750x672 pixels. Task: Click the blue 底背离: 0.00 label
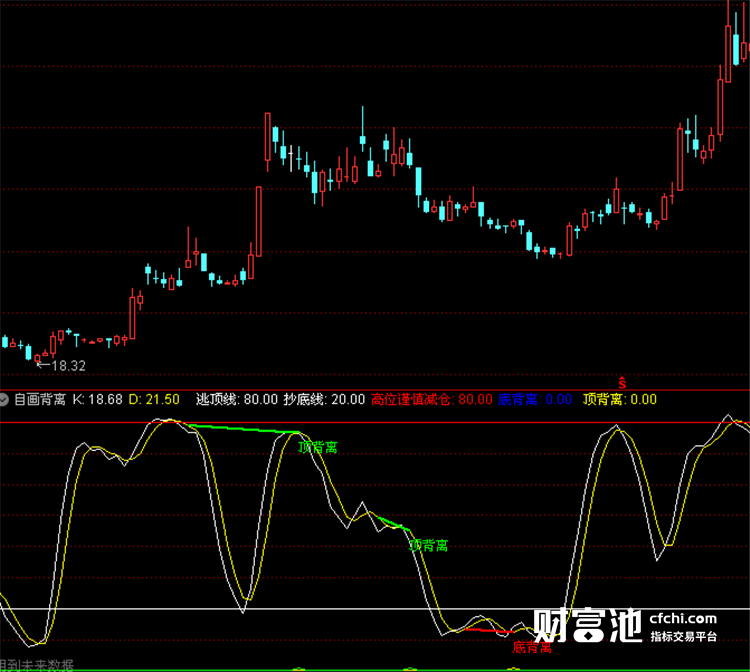[x=535, y=399]
